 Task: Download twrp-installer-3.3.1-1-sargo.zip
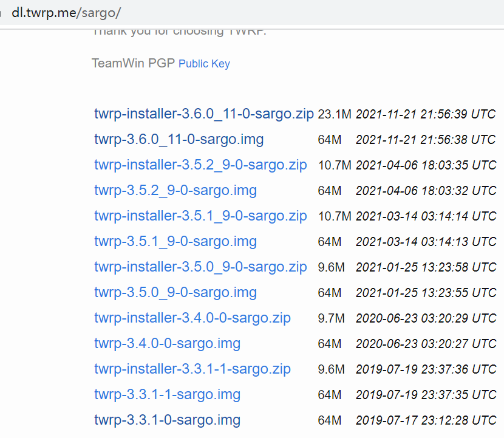[192, 369]
